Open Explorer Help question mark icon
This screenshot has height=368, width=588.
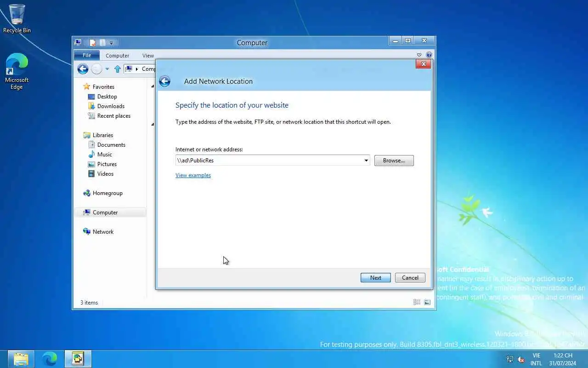429,55
